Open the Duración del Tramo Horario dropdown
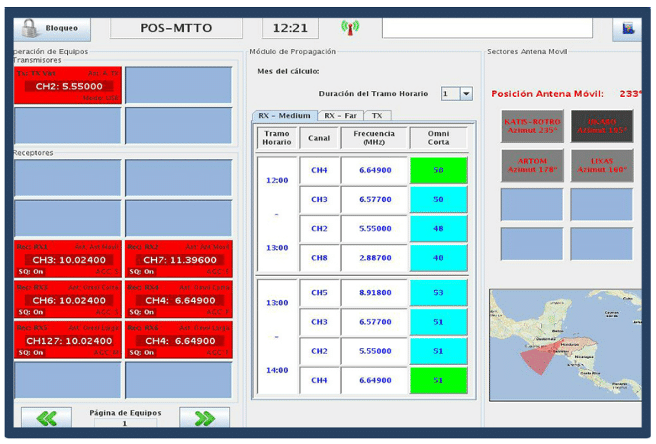656x444 pixels. [466, 94]
